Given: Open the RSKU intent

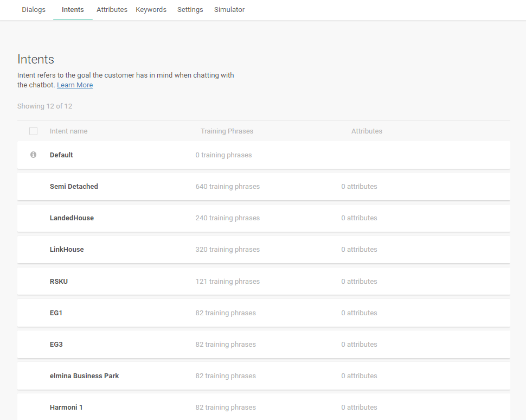Looking at the screenshot, I should click(59, 282).
